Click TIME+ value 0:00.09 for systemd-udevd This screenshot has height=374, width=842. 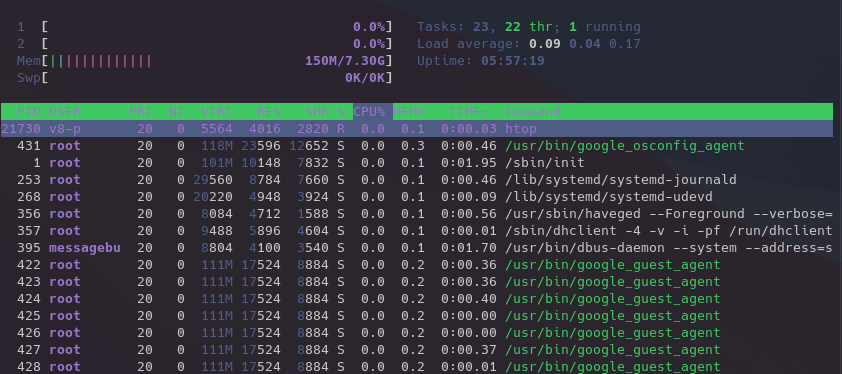tap(469, 197)
